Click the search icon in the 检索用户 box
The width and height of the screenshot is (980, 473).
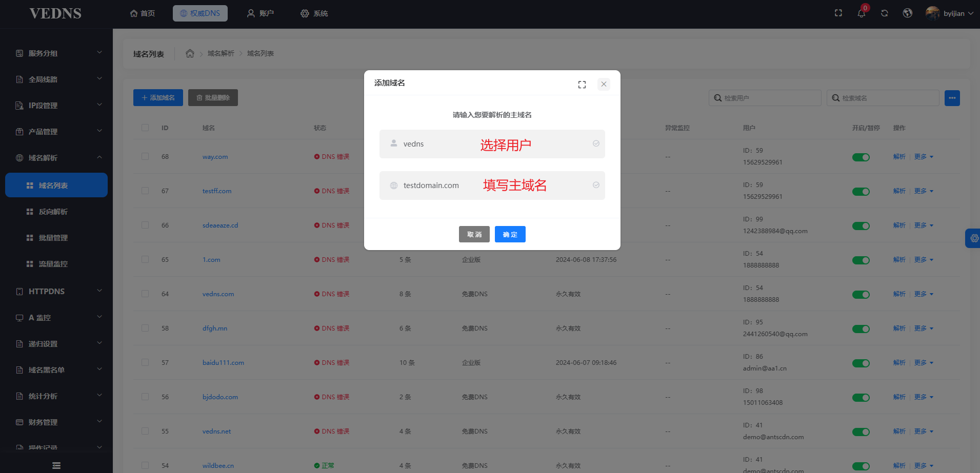pyautogui.click(x=718, y=98)
